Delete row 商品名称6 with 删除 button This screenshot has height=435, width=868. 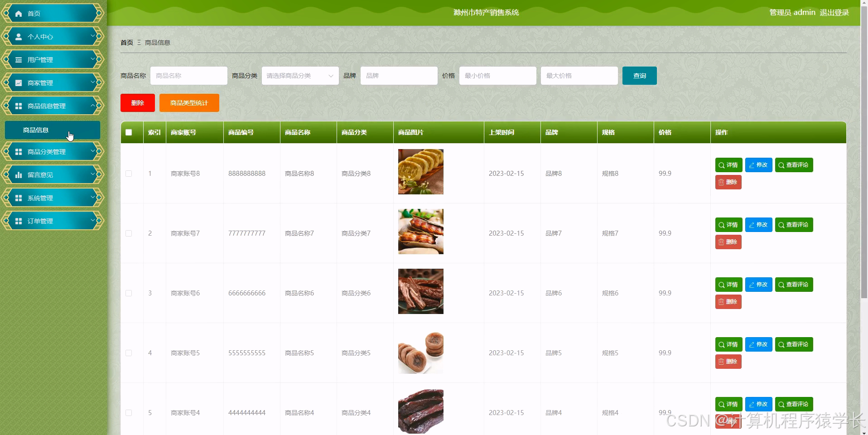click(x=728, y=302)
